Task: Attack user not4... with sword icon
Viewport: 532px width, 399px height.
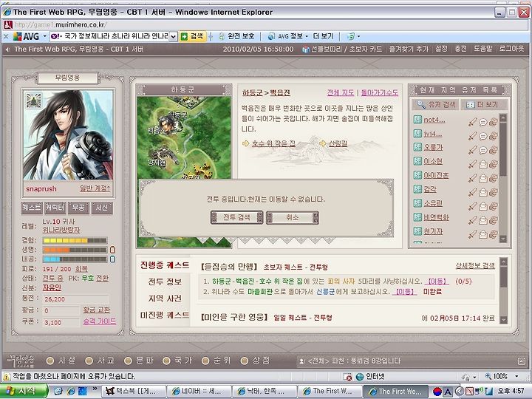Action: tap(472, 122)
